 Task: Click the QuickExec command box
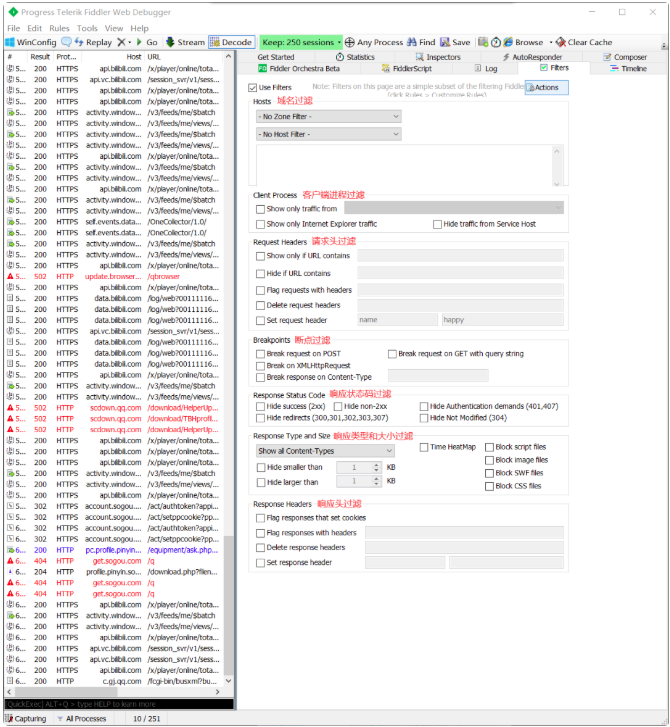119,704
